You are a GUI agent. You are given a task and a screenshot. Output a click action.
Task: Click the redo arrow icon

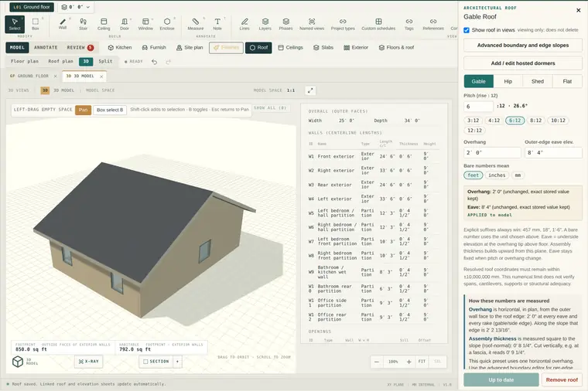(x=169, y=62)
